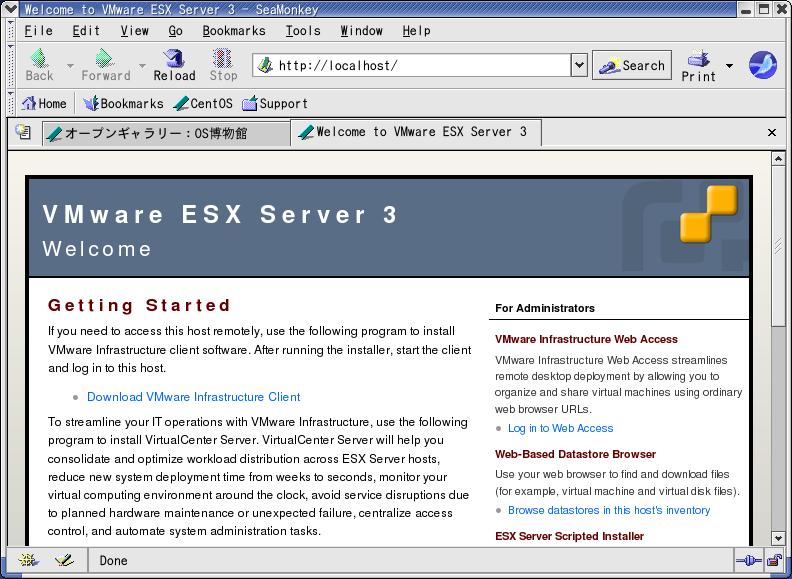Viewport: 792px width, 579px height.
Task: Open the File menu
Action: pos(39,31)
